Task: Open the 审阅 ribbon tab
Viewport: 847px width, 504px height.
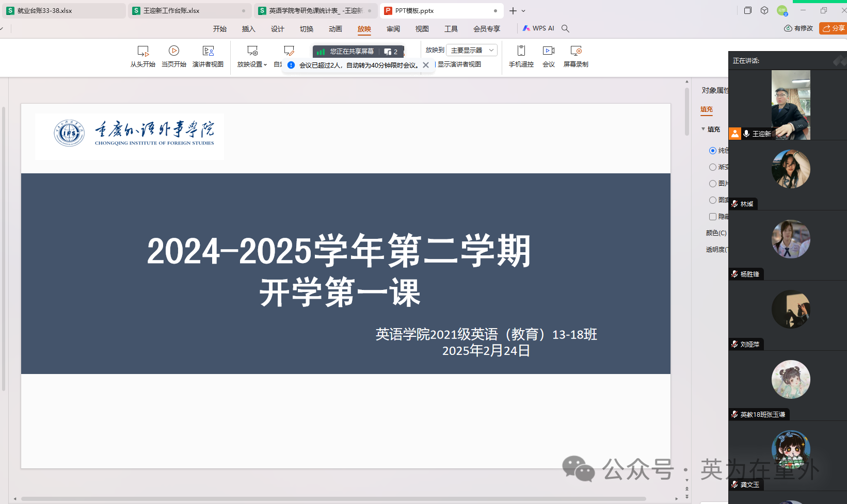Action: coord(393,29)
